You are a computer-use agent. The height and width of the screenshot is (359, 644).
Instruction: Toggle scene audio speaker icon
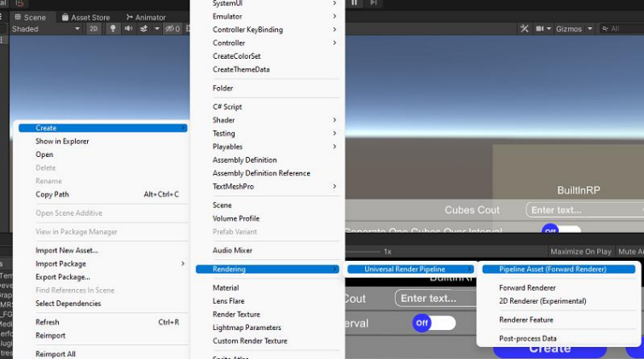point(128,29)
